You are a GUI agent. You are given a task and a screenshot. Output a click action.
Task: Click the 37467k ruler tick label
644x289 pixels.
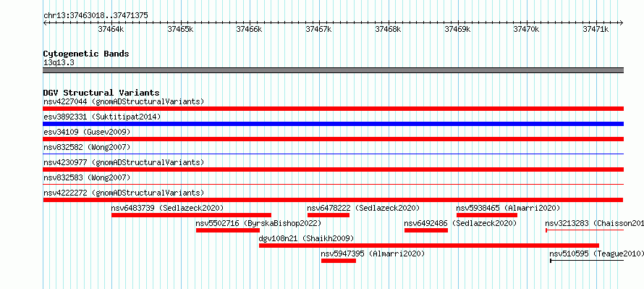click(x=319, y=29)
